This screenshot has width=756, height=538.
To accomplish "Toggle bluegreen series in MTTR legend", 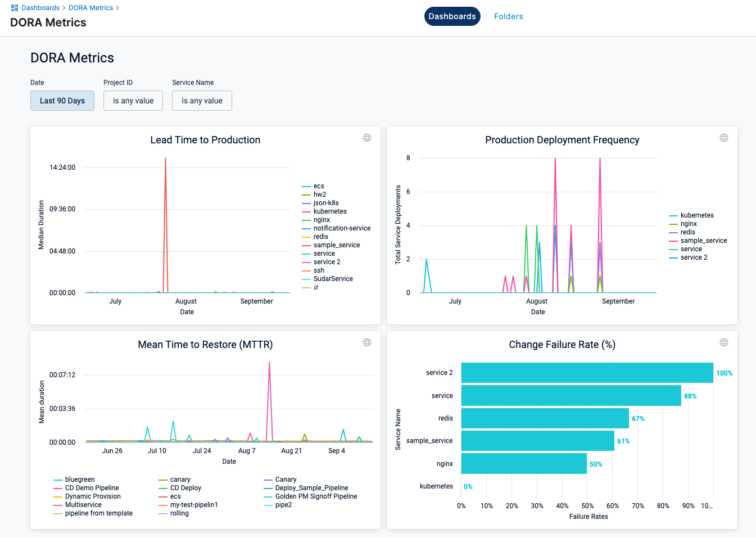I will click(x=79, y=480).
